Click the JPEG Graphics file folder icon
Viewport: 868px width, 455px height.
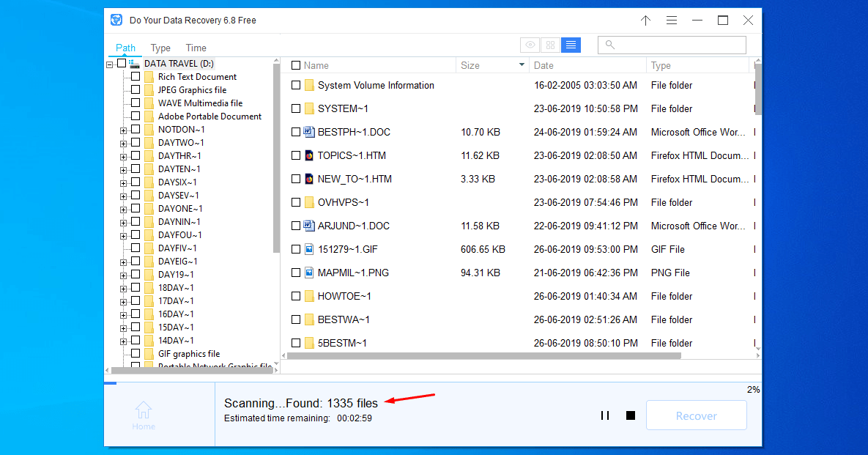pyautogui.click(x=149, y=89)
